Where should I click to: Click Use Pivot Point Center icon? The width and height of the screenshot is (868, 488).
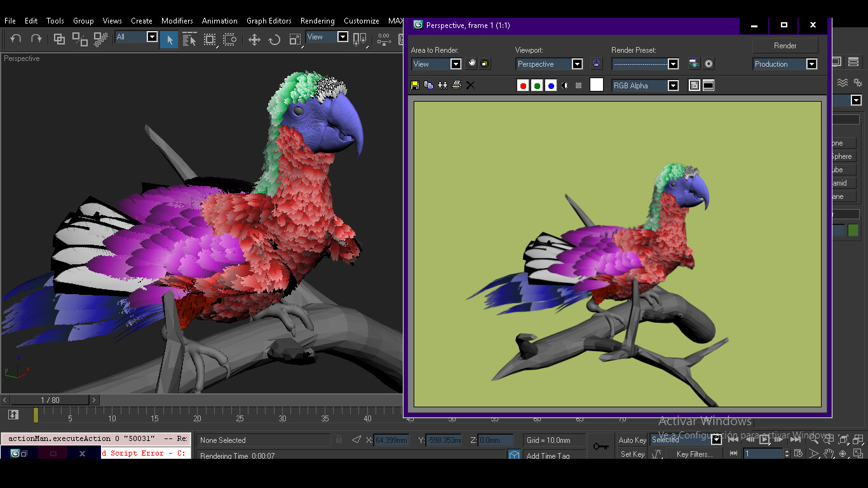pos(360,39)
